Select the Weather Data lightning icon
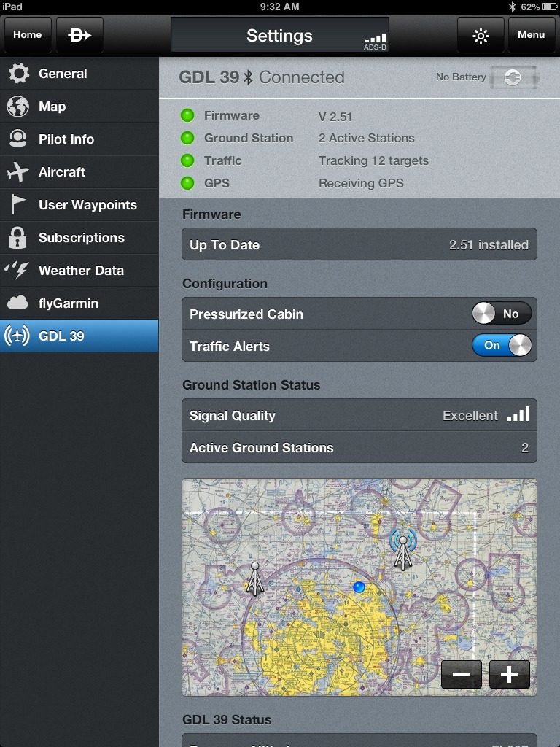The height and width of the screenshot is (747, 560). tap(17, 270)
